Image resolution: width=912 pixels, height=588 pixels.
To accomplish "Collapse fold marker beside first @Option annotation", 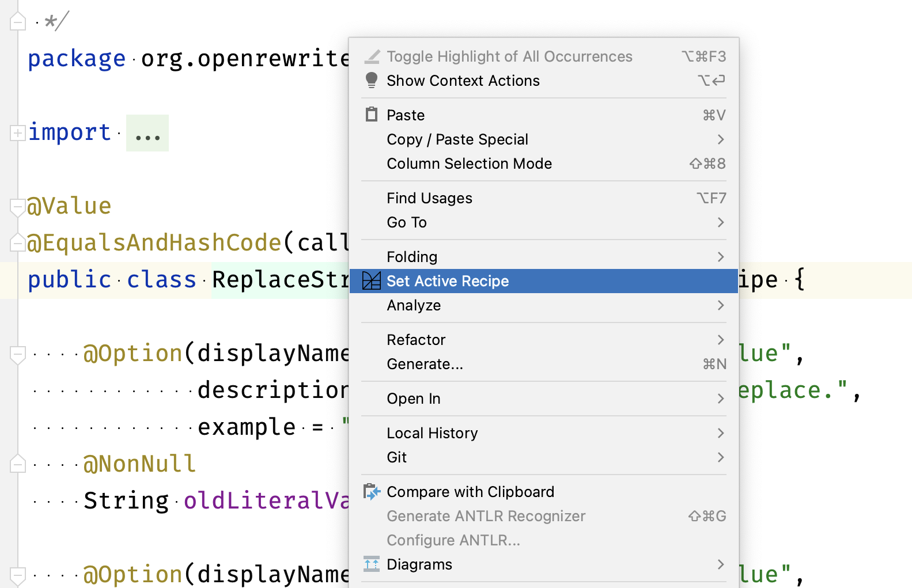I will click(x=18, y=355).
